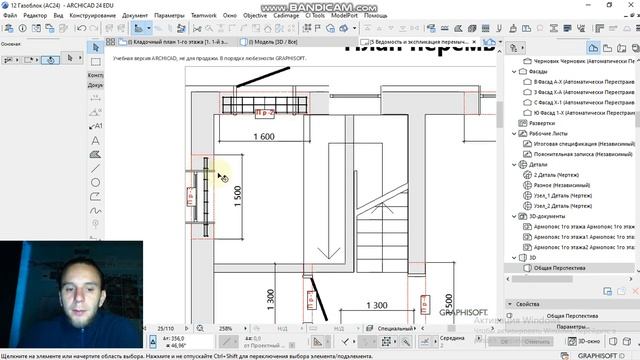Click the Отменить button
This screenshot has height=360, width=640.
click(x=537, y=341)
